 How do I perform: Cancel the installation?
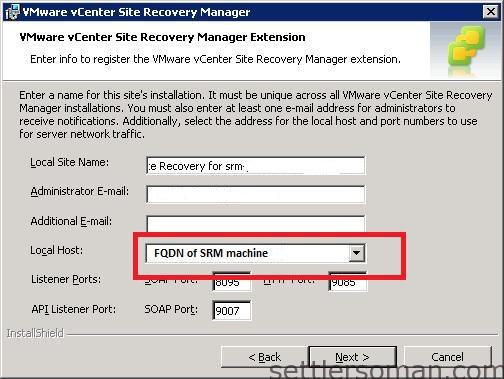coord(447,357)
